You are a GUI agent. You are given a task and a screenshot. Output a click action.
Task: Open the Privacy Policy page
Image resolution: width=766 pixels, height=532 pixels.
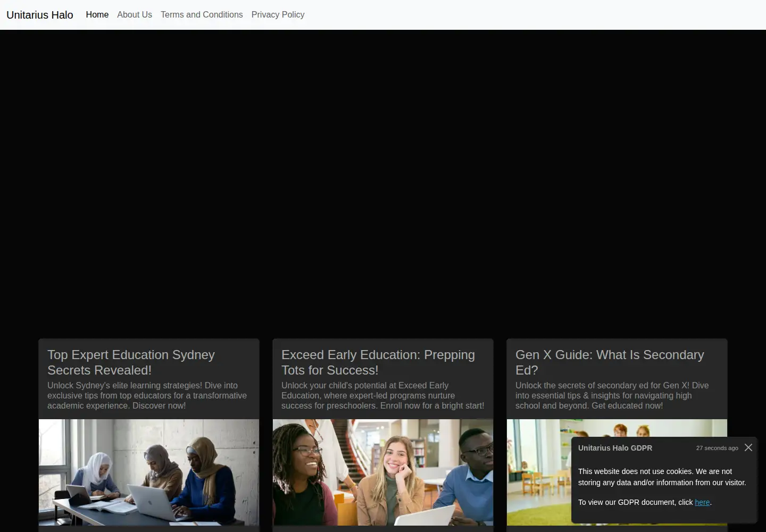(x=278, y=15)
